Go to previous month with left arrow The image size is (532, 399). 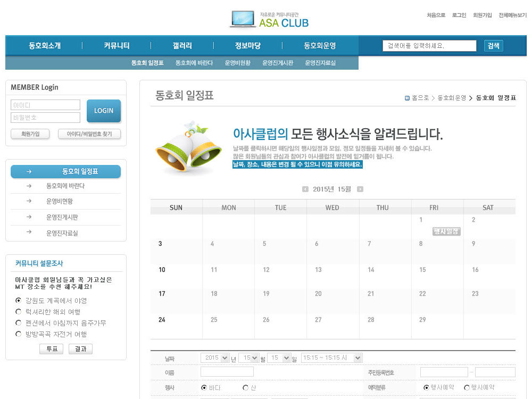tap(305, 189)
